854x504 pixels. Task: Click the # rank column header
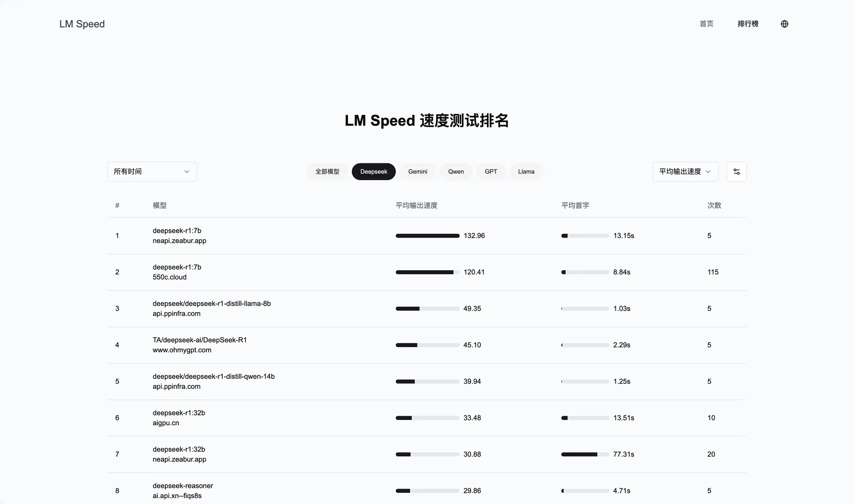117,205
